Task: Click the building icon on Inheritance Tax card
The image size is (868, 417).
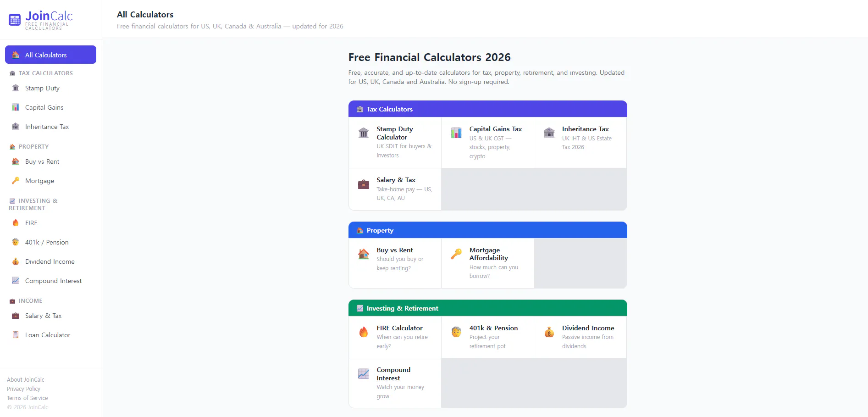Action: [x=549, y=133]
